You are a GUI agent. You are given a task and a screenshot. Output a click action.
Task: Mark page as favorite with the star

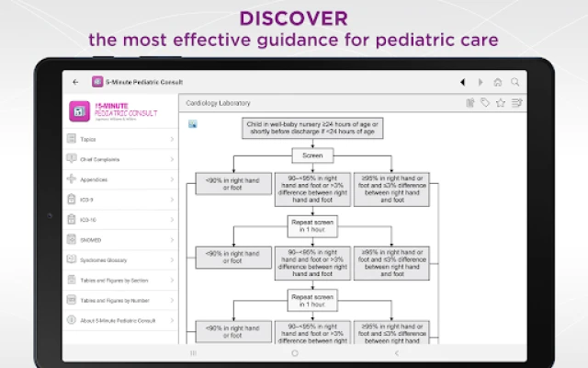501,102
